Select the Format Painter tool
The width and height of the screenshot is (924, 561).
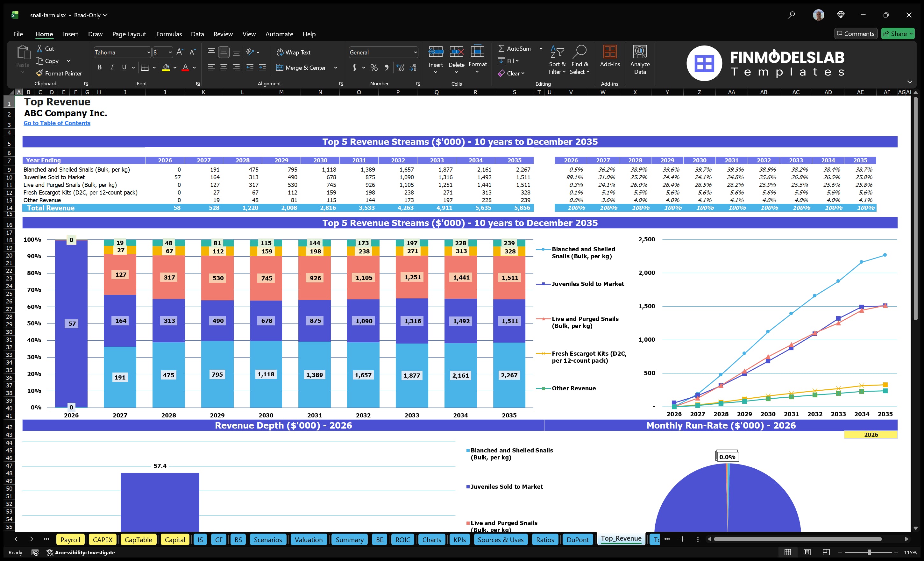(x=59, y=73)
